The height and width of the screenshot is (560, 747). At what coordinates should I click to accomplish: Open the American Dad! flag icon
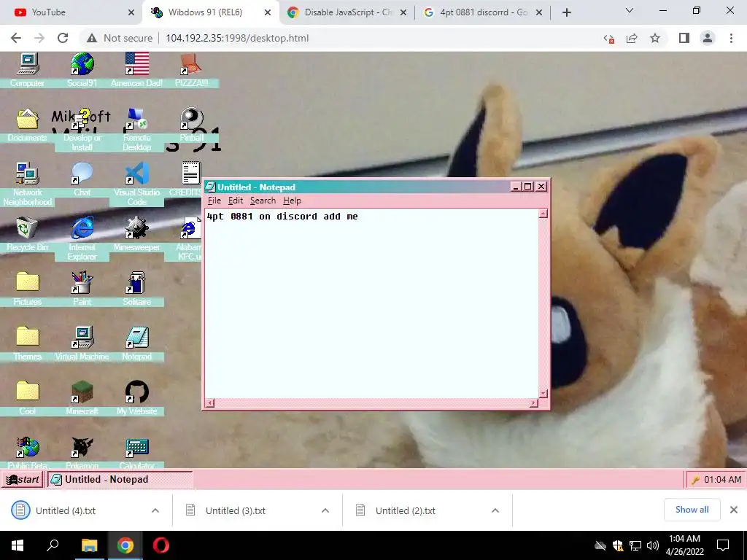click(x=137, y=64)
